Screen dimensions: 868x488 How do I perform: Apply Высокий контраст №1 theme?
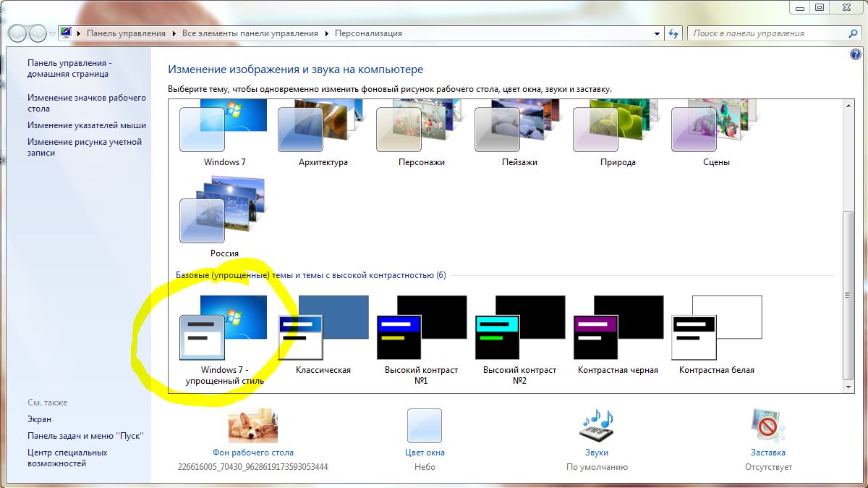421,339
